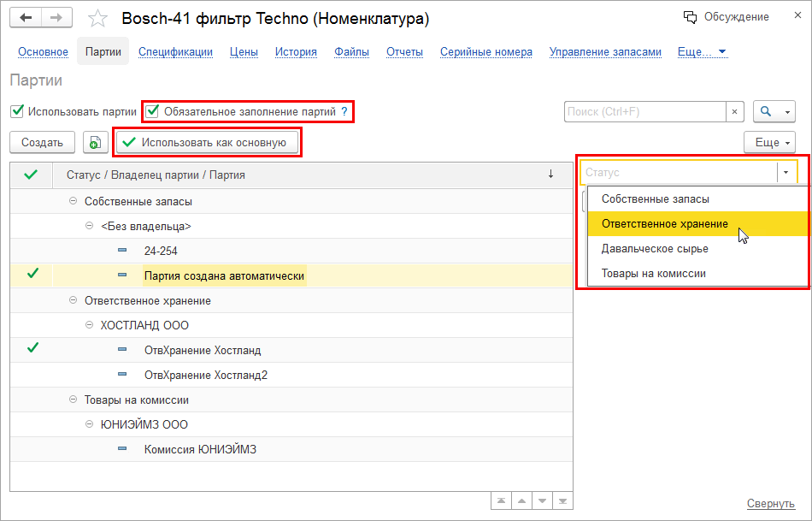Click the copy batch document icon
Screen dimensions: 812x521
pyautogui.click(x=95, y=143)
